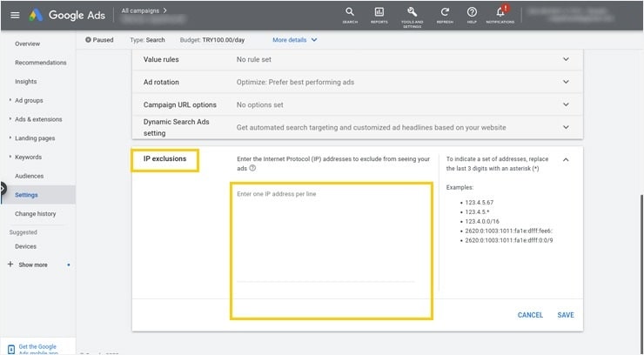Click the Google Ads logo

coord(70,15)
